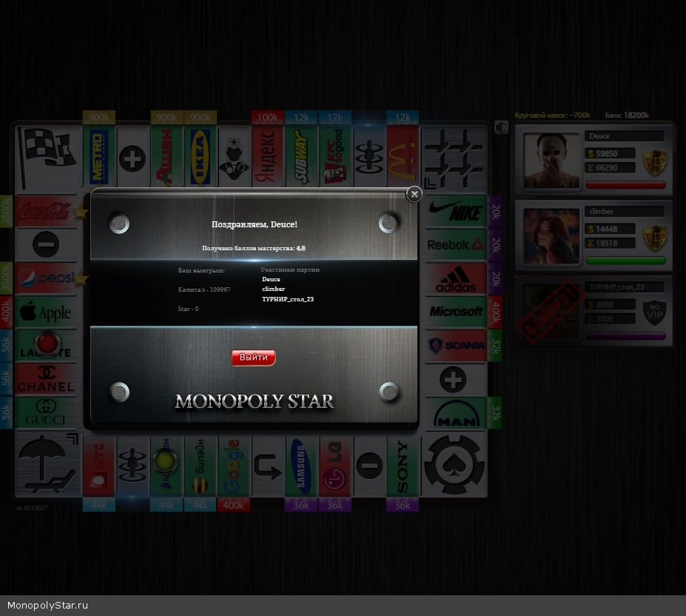Click the teleport cell beside МТС

[132, 466]
